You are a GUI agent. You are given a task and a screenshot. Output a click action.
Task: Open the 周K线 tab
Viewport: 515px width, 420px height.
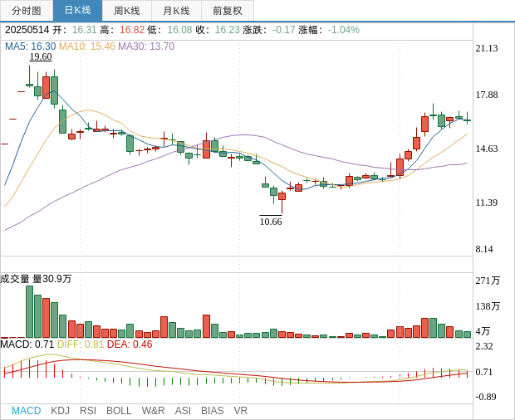click(127, 11)
